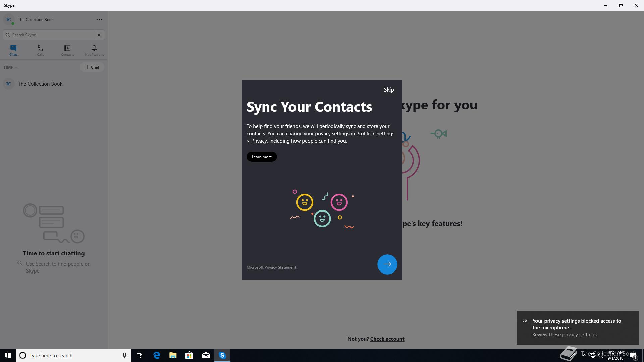Click The Collection Book profile name
The height and width of the screenshot is (362, 644).
pos(36,20)
